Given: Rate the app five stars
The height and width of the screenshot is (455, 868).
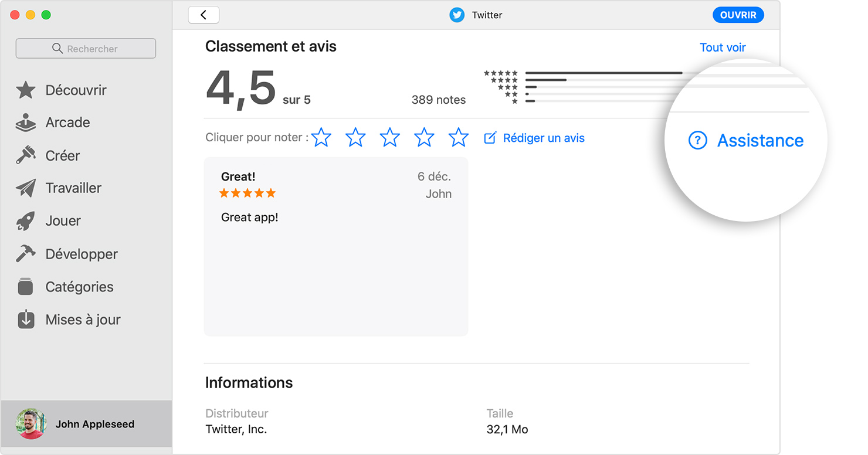Looking at the screenshot, I should point(459,138).
